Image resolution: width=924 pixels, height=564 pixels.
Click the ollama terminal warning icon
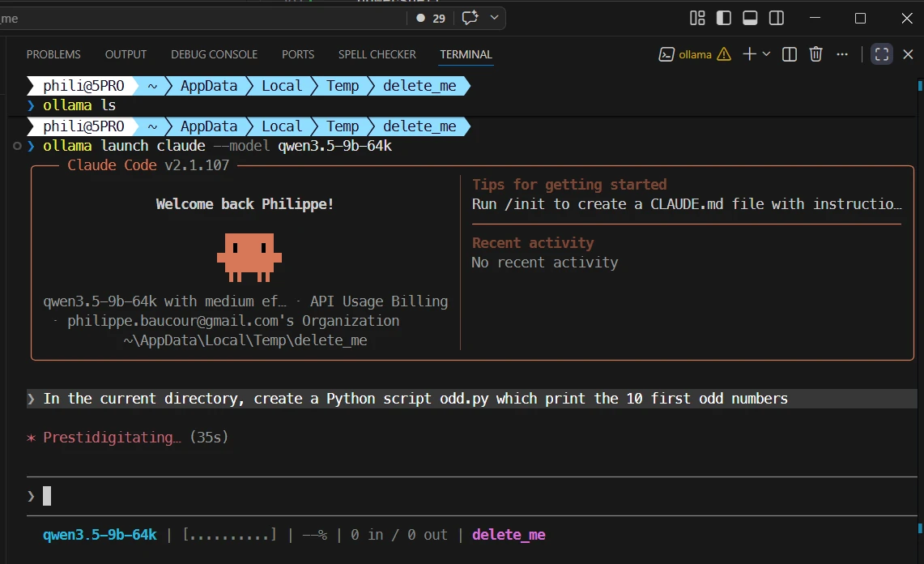(724, 54)
